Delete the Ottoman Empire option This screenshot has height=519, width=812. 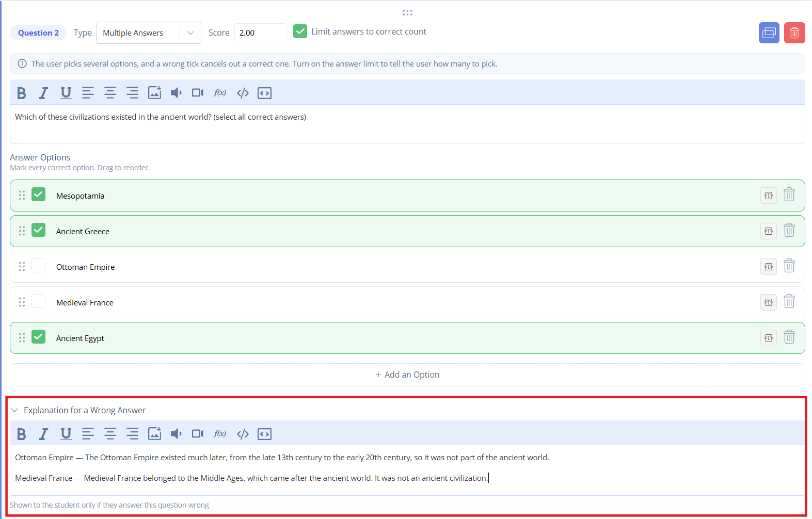pyautogui.click(x=789, y=266)
